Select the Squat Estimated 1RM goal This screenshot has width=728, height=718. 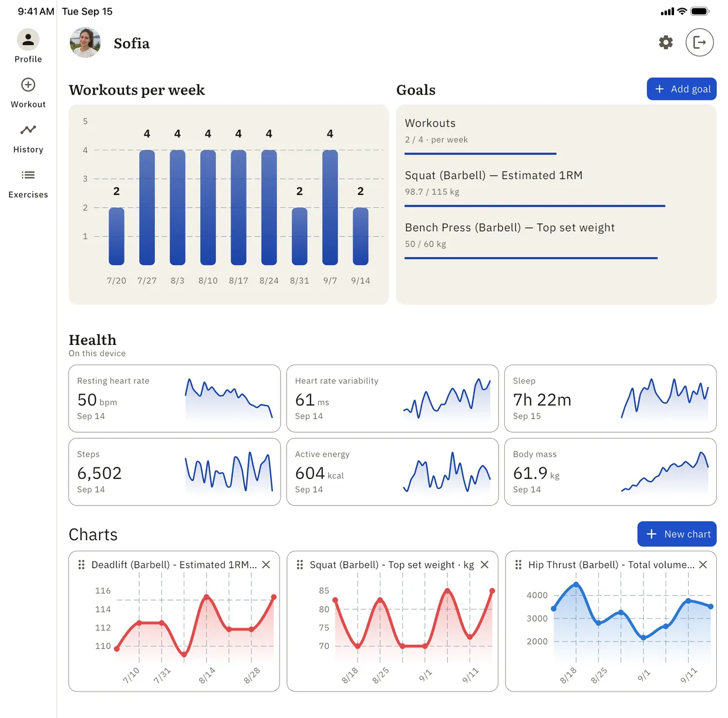click(556, 187)
